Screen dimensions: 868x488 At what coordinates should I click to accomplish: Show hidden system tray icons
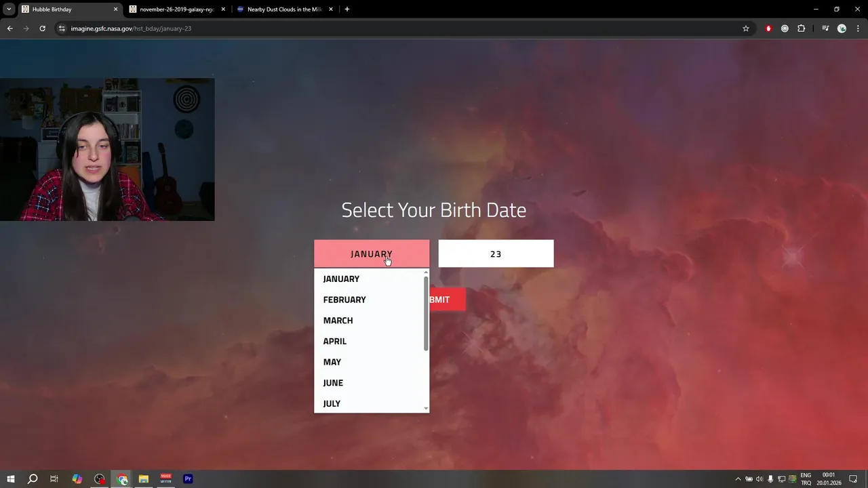(x=738, y=479)
